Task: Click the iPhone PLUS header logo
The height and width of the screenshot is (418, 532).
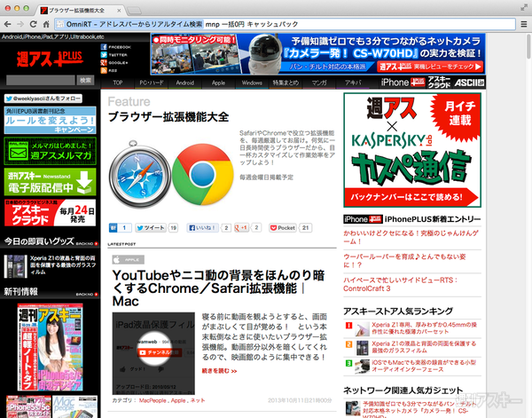Action: pyautogui.click(x=403, y=83)
